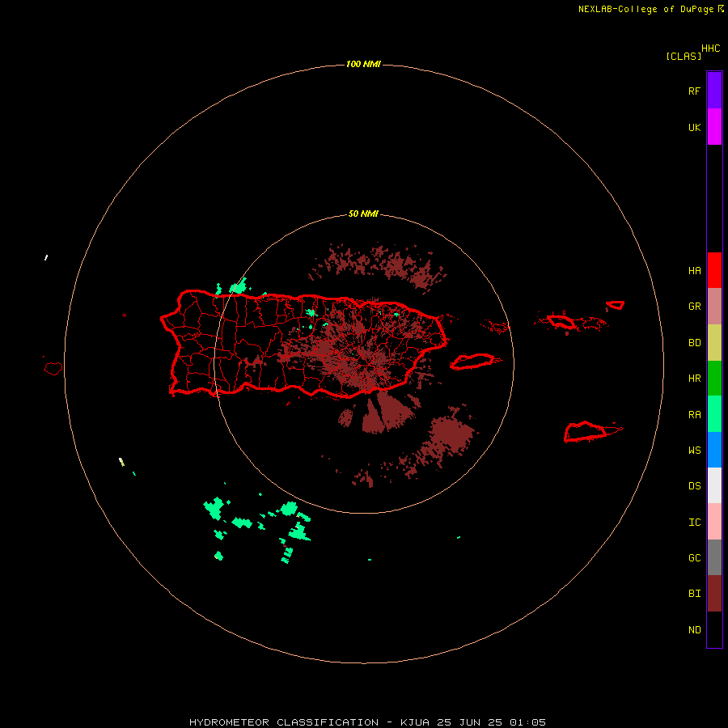This screenshot has height=728, width=728.
Task: Click the ND black legend swatch
Action: coord(714,629)
